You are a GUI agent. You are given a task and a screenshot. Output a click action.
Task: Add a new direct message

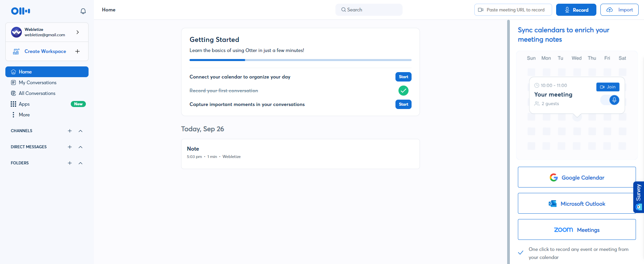(70, 147)
